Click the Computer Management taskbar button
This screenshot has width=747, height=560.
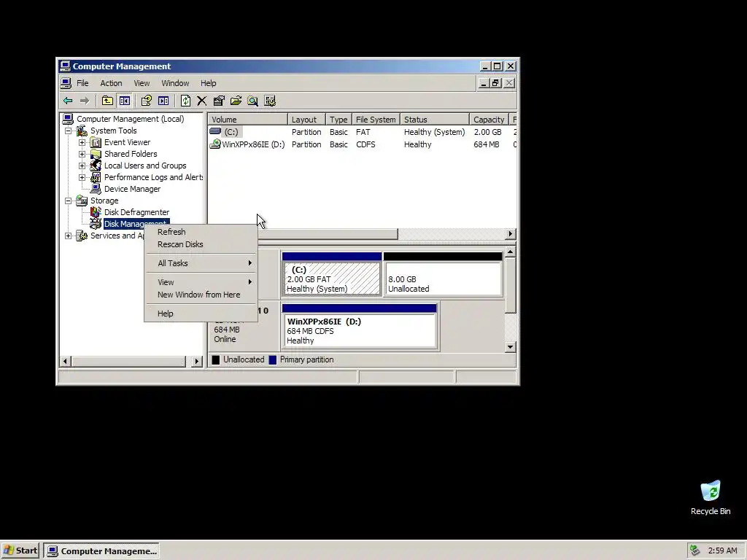pos(101,551)
